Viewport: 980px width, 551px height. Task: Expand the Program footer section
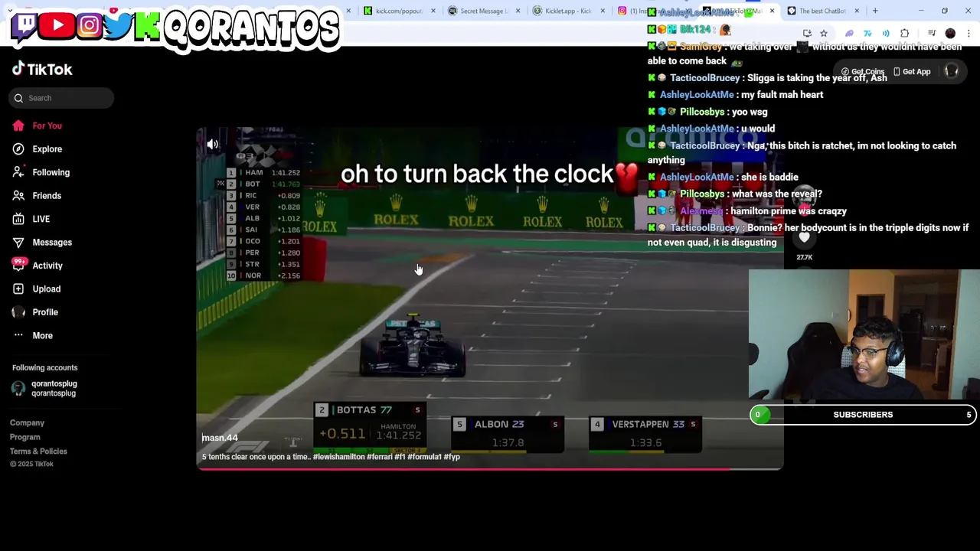pos(24,437)
